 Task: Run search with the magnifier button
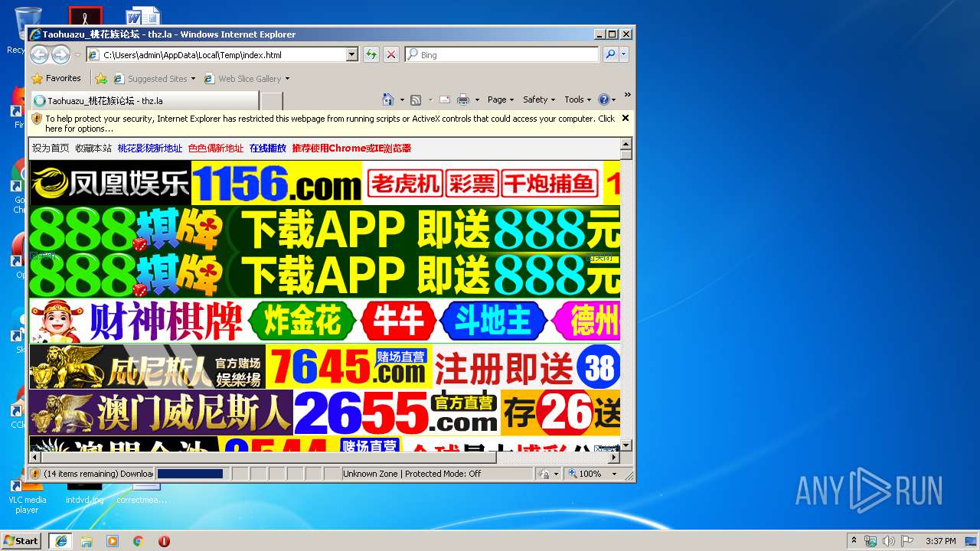pos(610,54)
